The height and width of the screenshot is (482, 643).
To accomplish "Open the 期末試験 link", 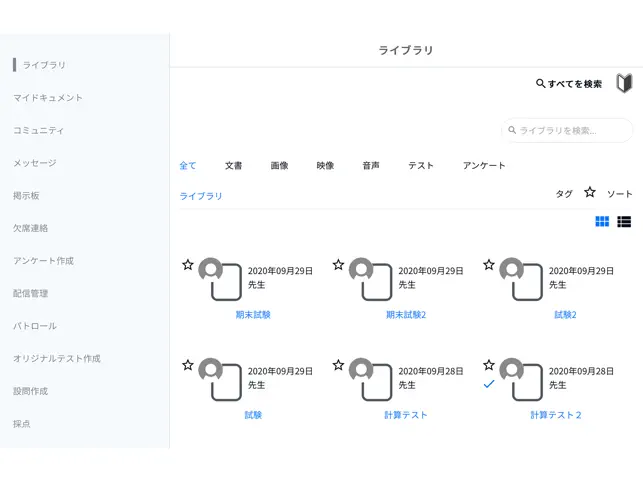I will [x=253, y=315].
